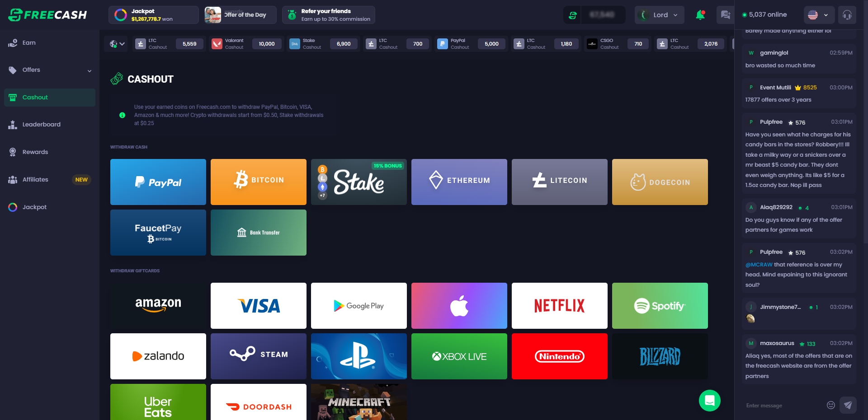Pick Xbox Live gift card
This screenshot has height=420, width=868.
pos(459,356)
